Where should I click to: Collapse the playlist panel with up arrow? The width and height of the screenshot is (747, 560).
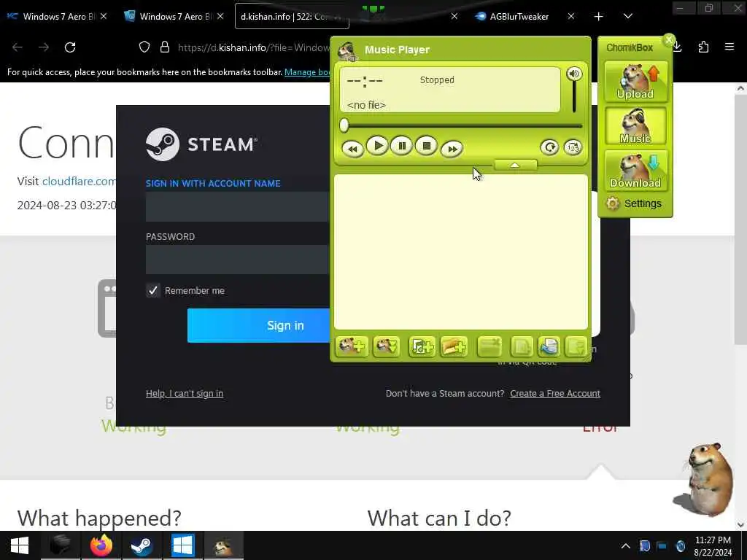pos(515,165)
